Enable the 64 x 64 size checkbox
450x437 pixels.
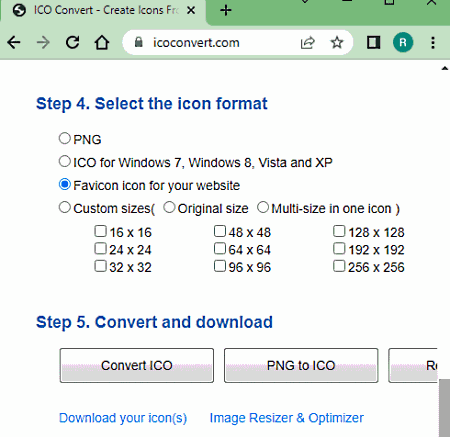(220, 249)
